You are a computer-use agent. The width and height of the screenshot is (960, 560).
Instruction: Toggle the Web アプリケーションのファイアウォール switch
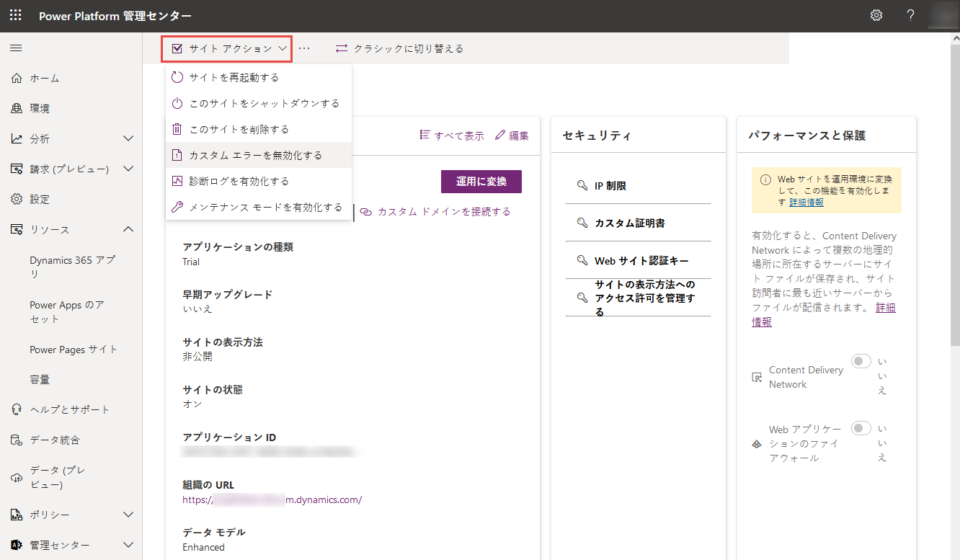(861, 428)
